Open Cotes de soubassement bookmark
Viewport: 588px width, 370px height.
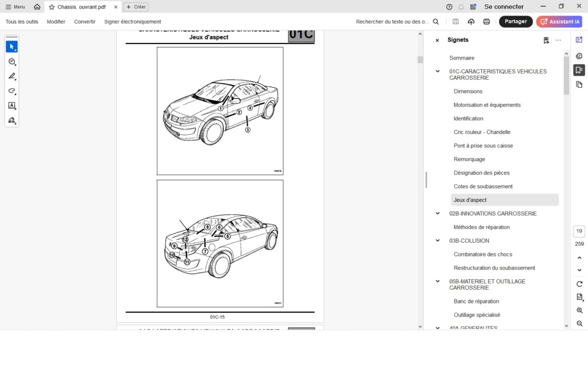click(483, 186)
